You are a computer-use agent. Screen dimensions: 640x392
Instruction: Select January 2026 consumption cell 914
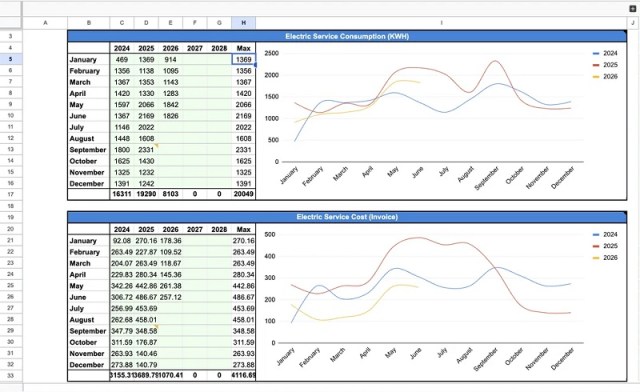[x=171, y=60]
